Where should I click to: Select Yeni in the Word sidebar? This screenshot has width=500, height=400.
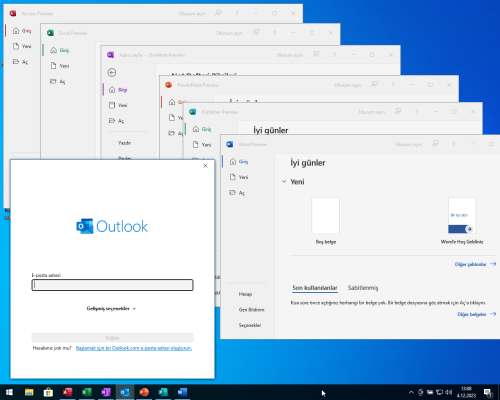coord(239,177)
